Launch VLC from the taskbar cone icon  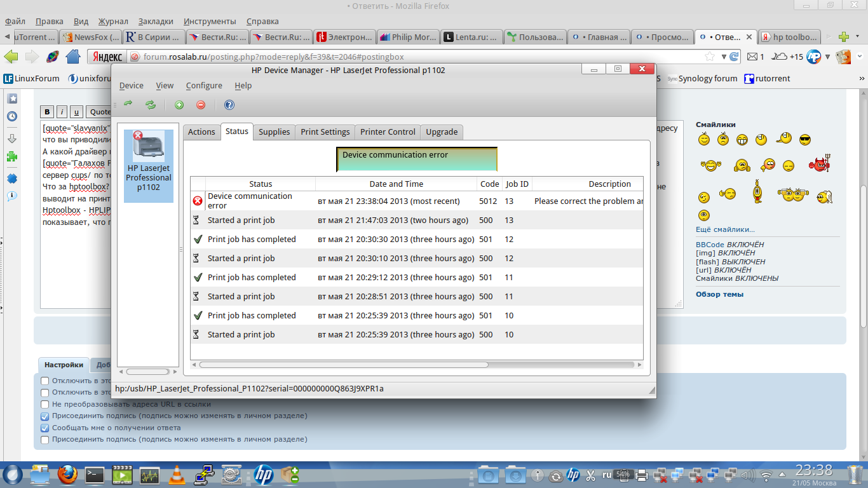pos(177,475)
